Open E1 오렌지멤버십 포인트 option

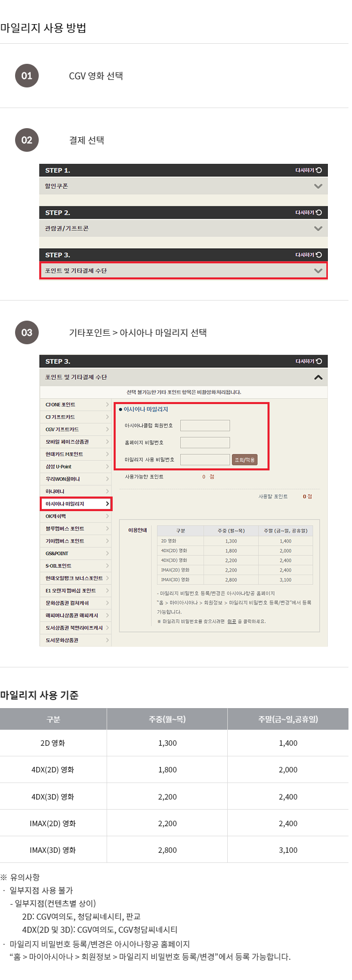tap(76, 591)
